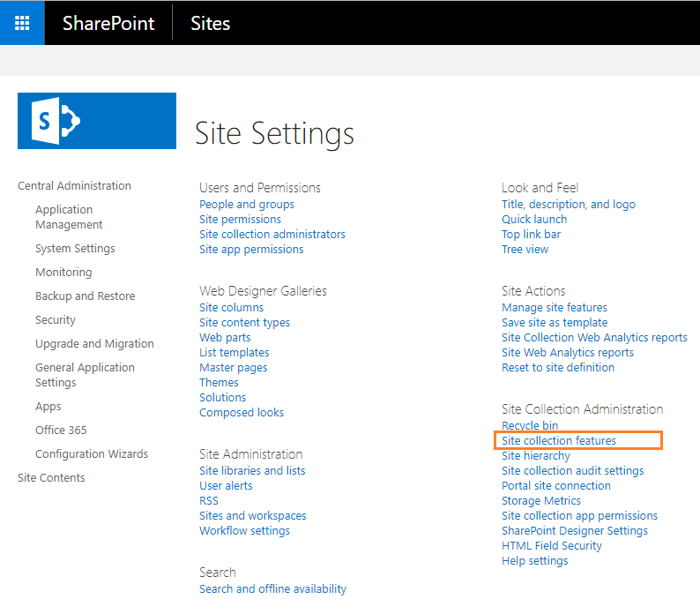Open Site collection features link

(x=559, y=440)
